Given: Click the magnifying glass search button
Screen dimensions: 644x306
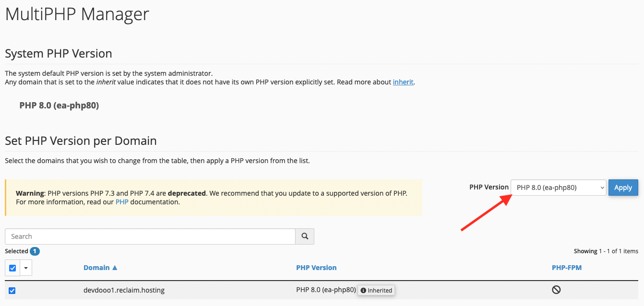Looking at the screenshot, I should point(305,236).
